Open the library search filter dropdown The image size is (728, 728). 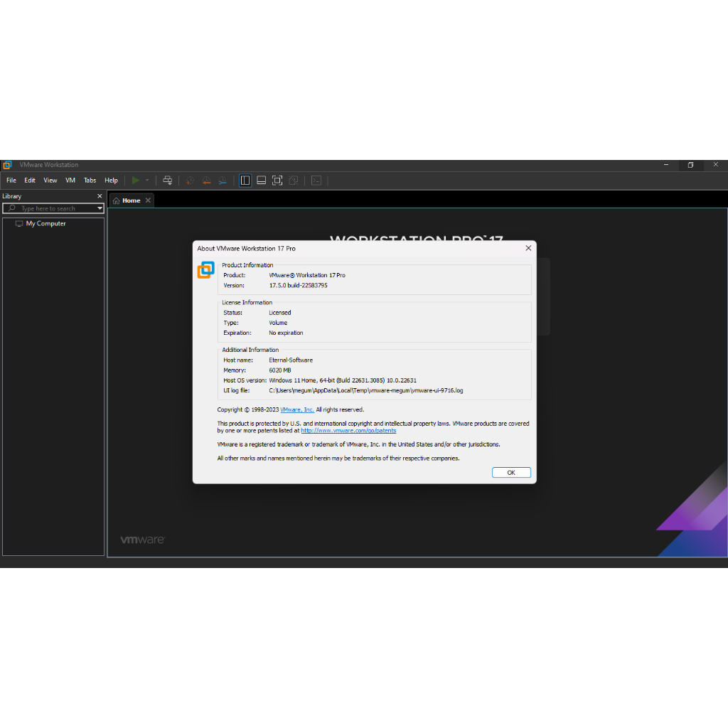pos(100,208)
